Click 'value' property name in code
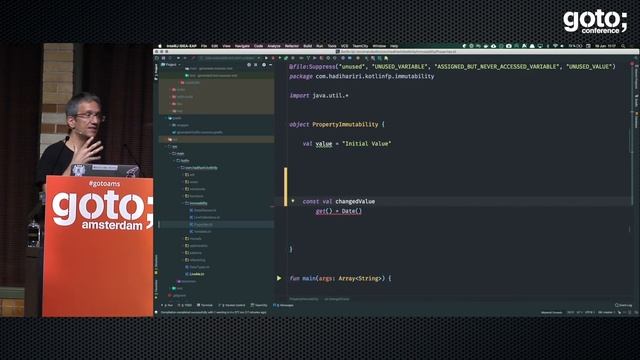The height and width of the screenshot is (360, 640). click(x=324, y=144)
